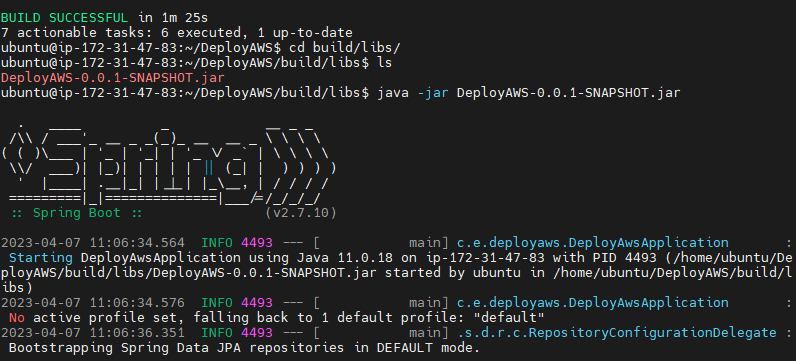The height and width of the screenshot is (361, 796).
Task: Click the version string "(v2.7.10)"
Action: 301,213
